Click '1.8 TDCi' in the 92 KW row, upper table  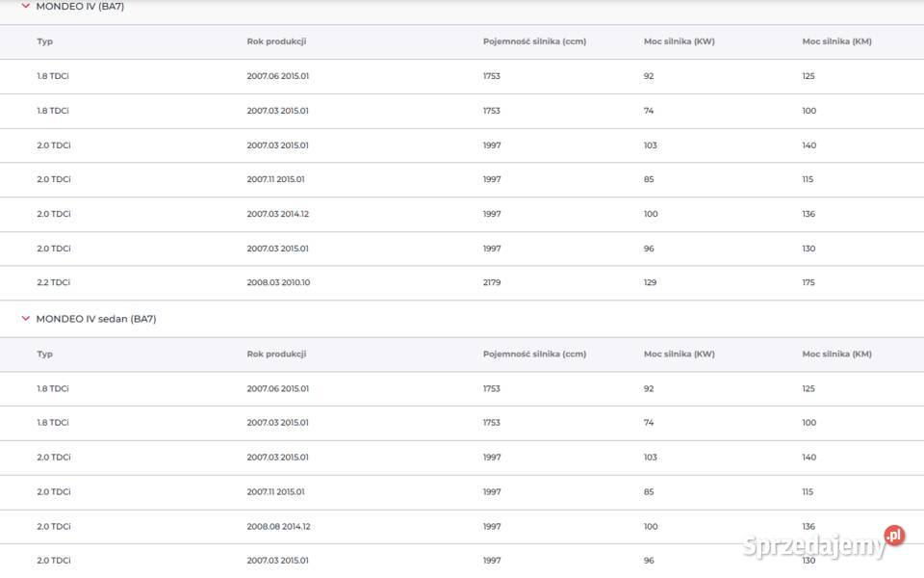click(x=53, y=76)
